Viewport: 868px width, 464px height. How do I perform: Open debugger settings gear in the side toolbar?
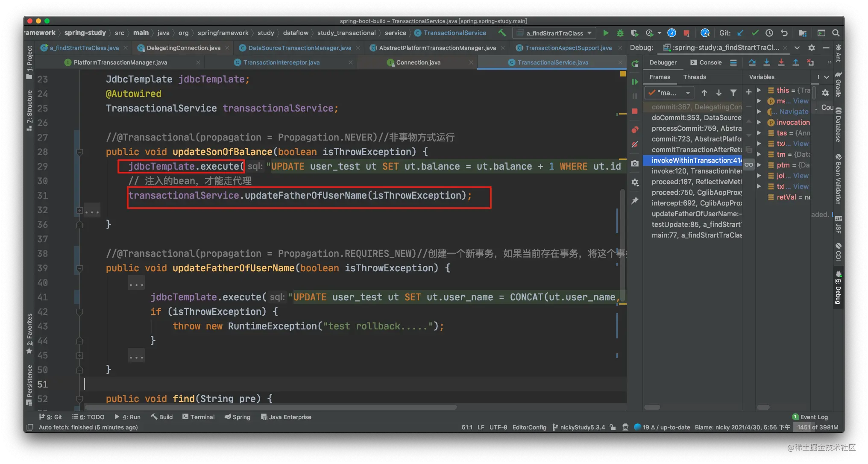point(635,182)
